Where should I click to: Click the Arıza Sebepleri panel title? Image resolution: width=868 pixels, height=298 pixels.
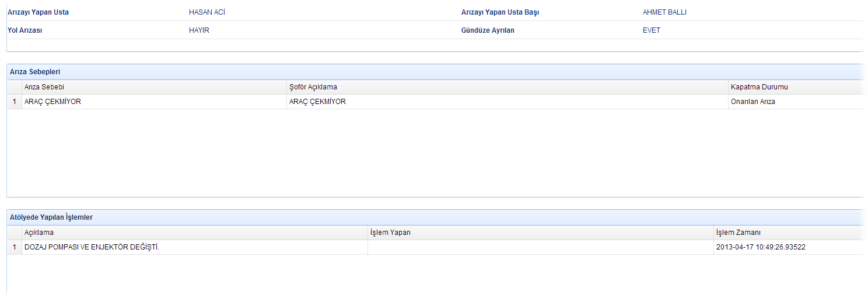[x=35, y=72]
